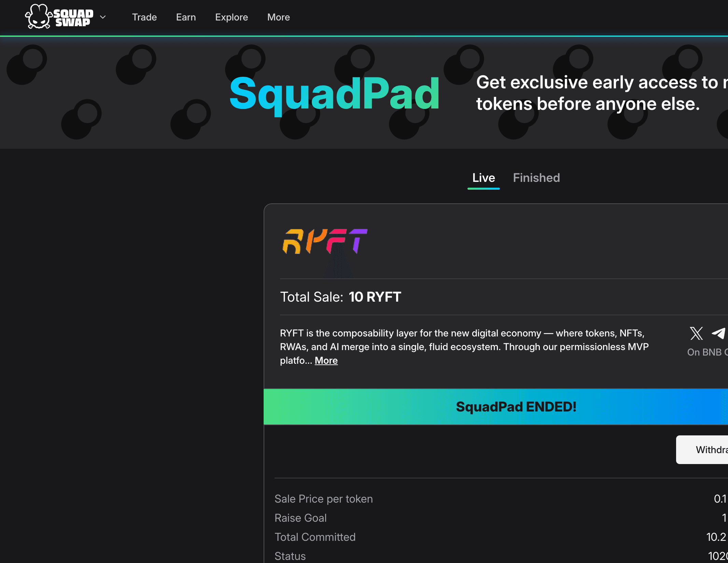The image size is (728, 563).
Task: Click the 'Total Committed' label
Action: tap(315, 537)
